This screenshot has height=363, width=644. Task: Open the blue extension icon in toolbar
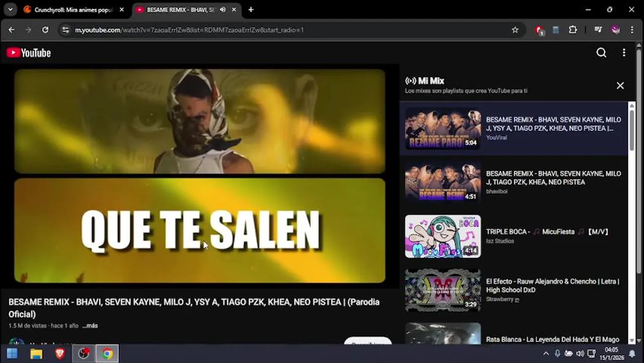coord(556,30)
